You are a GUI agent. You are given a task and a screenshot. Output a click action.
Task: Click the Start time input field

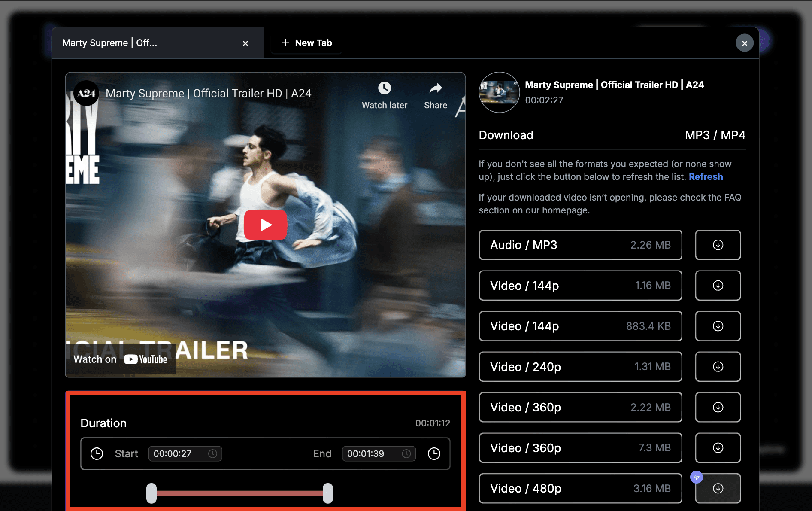point(185,454)
